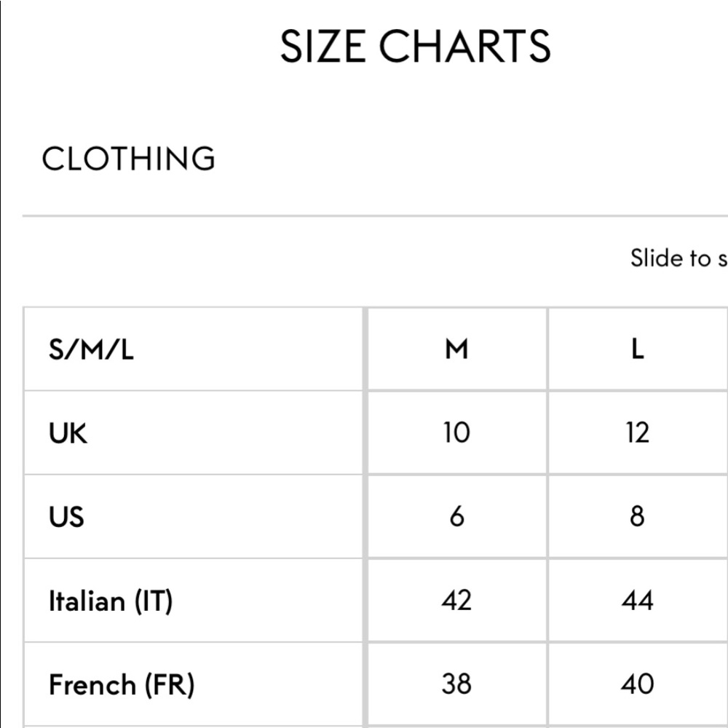Select the US row label

66,517
